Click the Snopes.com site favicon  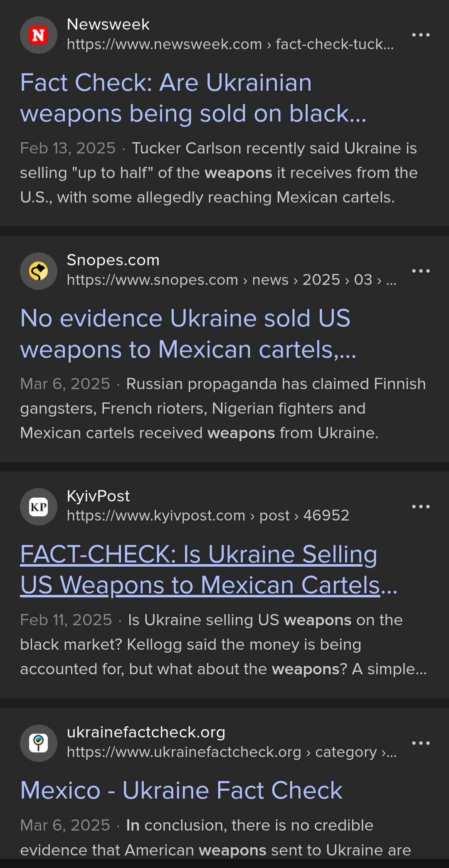click(39, 271)
